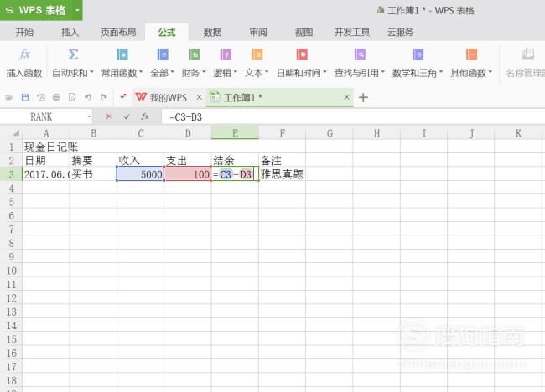Open the Text (文本) functions icon

[257, 54]
